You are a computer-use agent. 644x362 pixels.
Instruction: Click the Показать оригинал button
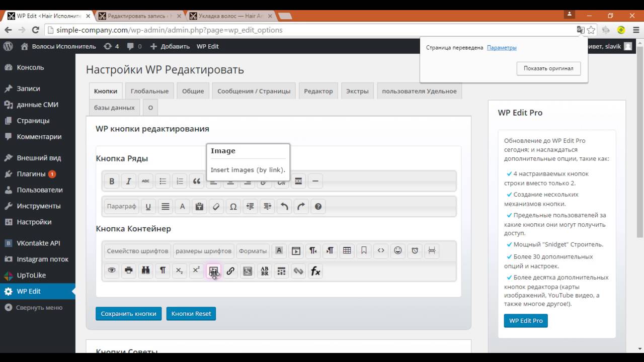click(548, 68)
